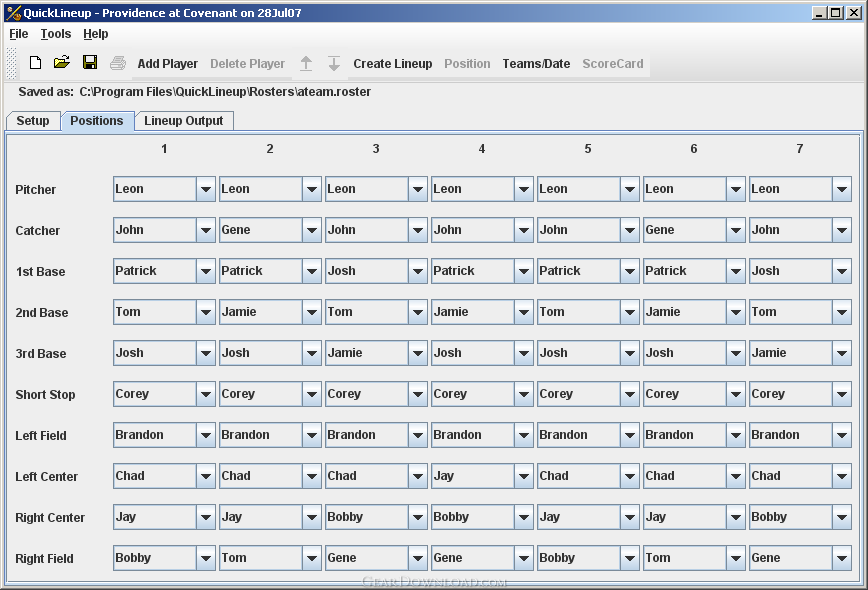This screenshot has height=590, width=868.
Task: Click the New roster blank page icon
Action: tap(35, 63)
